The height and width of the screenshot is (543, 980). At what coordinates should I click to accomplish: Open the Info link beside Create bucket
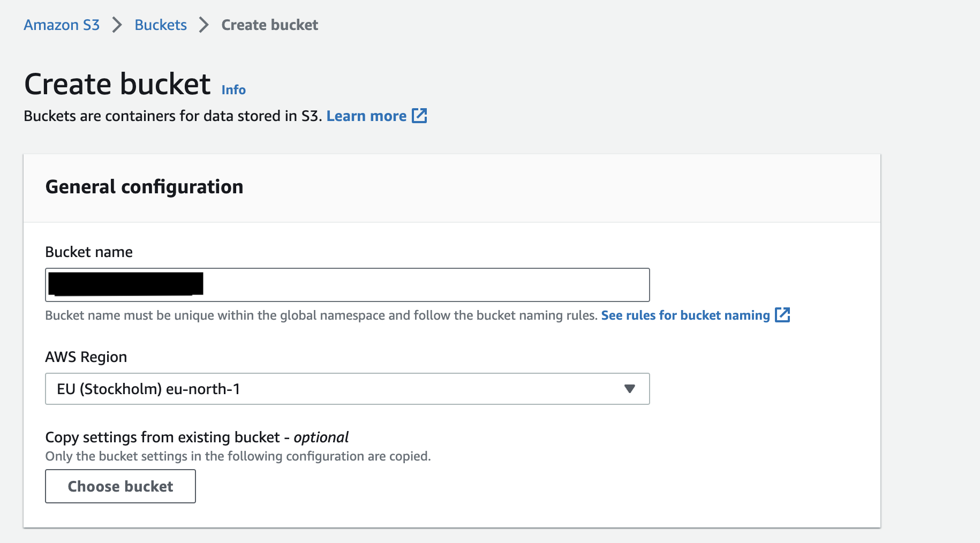pos(233,90)
